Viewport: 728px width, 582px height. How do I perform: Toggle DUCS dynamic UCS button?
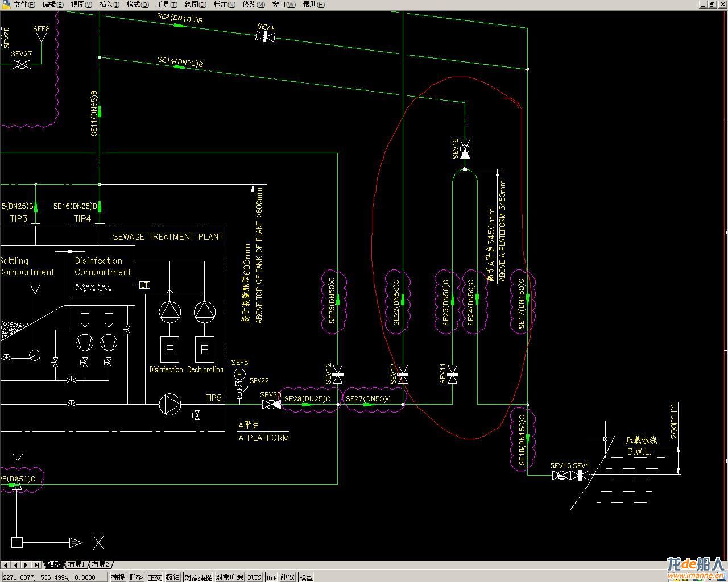[x=255, y=577]
